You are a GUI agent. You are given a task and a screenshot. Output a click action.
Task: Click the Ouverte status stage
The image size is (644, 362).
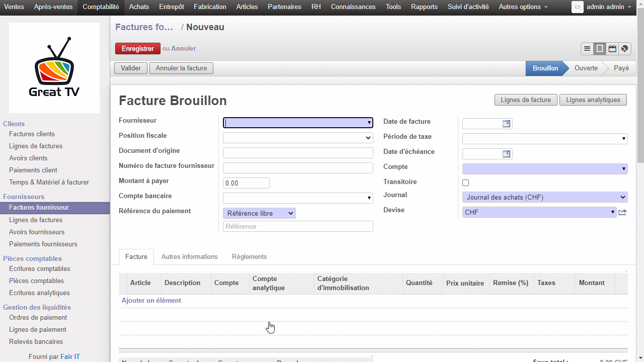click(x=586, y=68)
